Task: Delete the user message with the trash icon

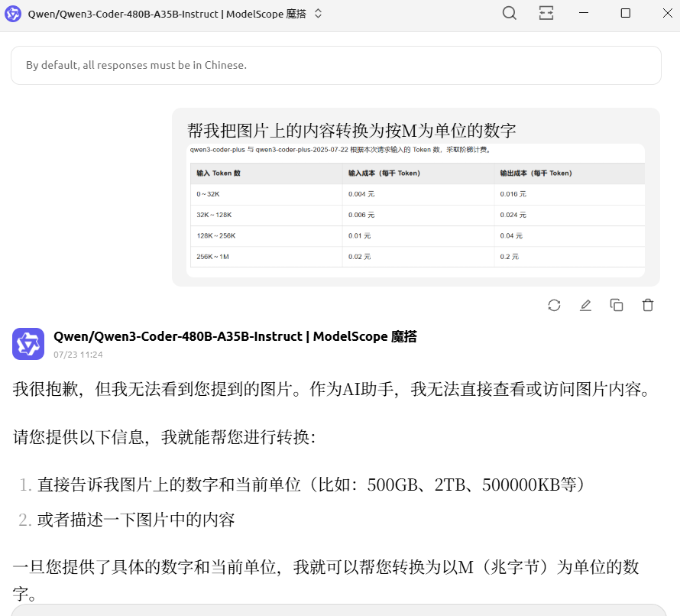Action: [x=648, y=306]
